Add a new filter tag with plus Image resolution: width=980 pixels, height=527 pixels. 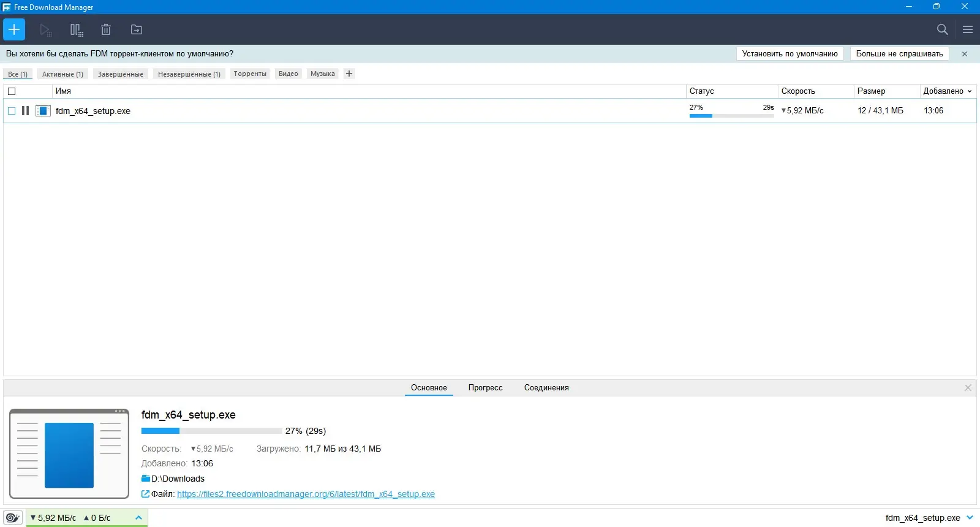pyautogui.click(x=349, y=74)
